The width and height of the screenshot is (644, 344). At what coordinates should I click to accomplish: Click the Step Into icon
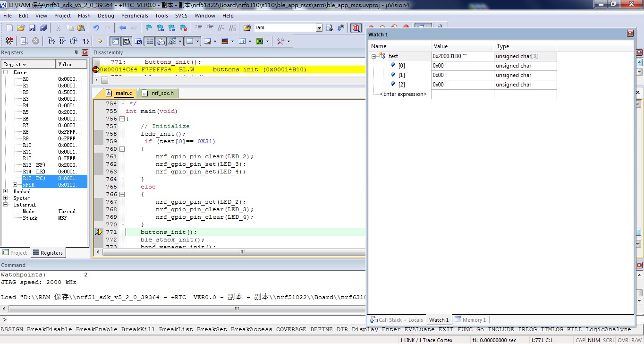coord(52,41)
